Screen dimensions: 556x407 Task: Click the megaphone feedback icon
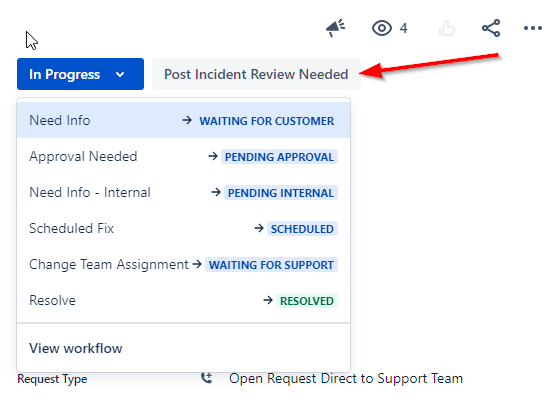pos(335,28)
